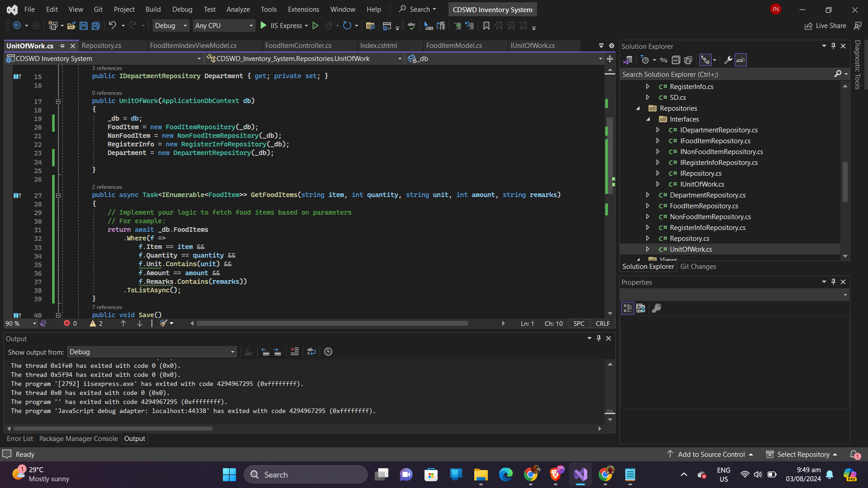868x488 pixels.
Task: Toggle pin on UnitOfWork.cs tab
Action: point(62,46)
